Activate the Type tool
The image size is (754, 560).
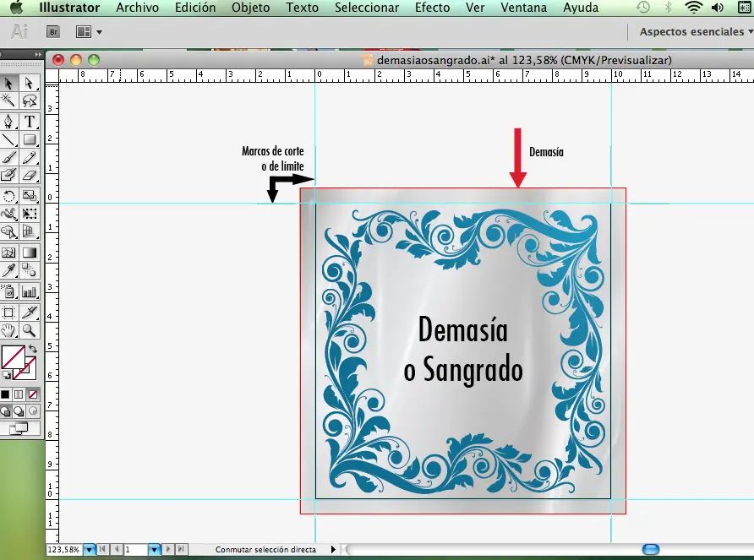point(29,122)
